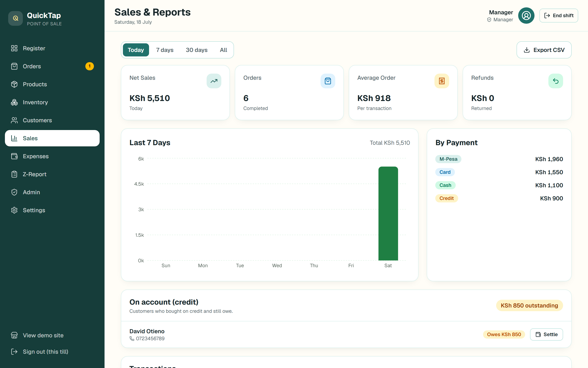Click the phone icon beside 0723456789
This screenshot has height=368, width=588.
pos(132,339)
